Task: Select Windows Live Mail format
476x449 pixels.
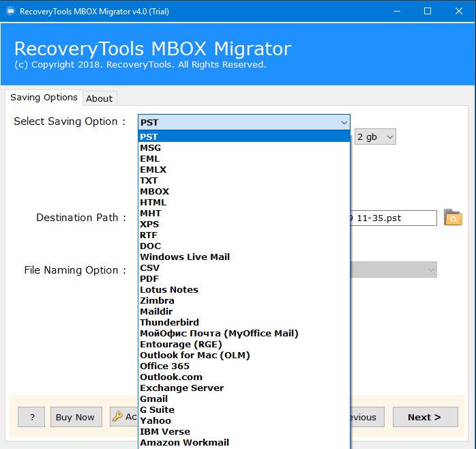Action: click(184, 257)
